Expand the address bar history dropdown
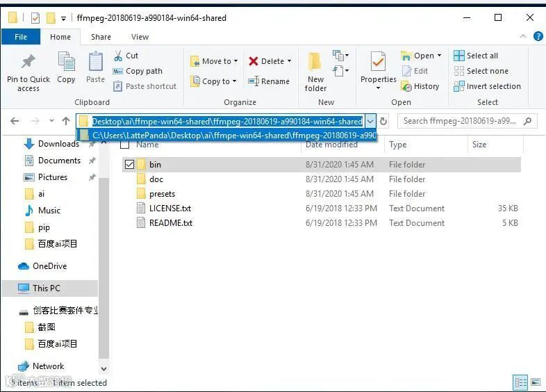Image resolution: width=546 pixels, height=392 pixels. [370, 121]
